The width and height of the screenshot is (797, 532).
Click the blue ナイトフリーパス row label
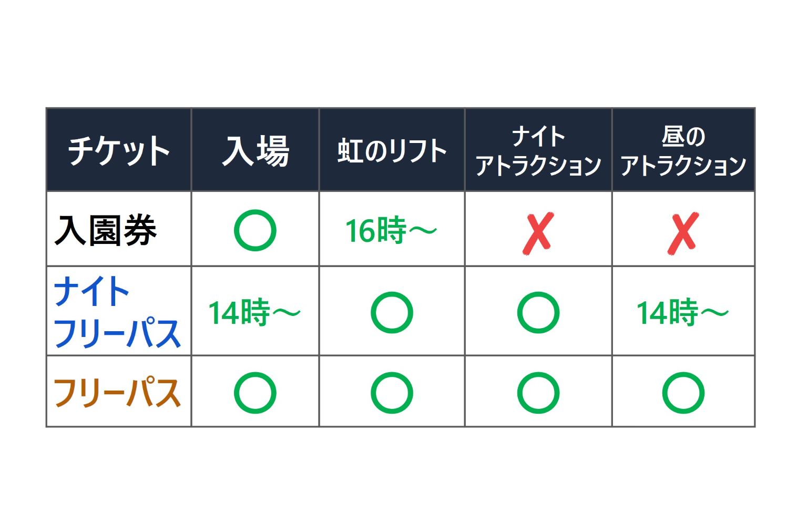(x=117, y=312)
